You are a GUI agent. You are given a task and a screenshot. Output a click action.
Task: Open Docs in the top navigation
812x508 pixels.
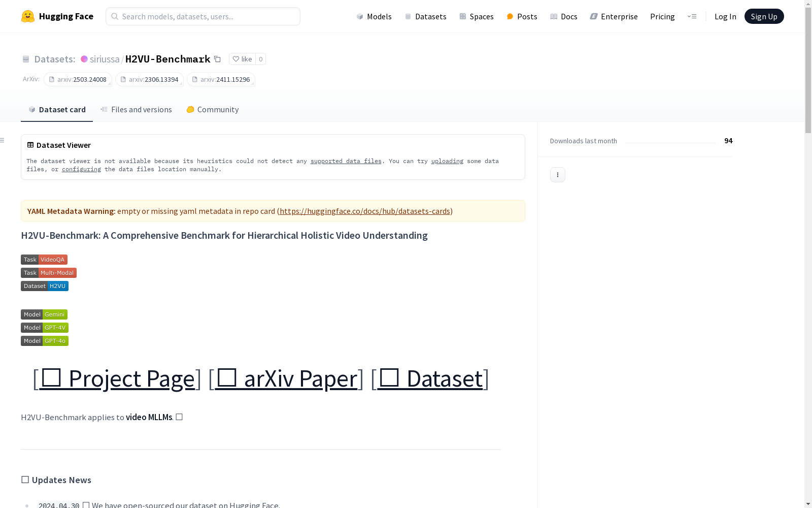coord(564,16)
